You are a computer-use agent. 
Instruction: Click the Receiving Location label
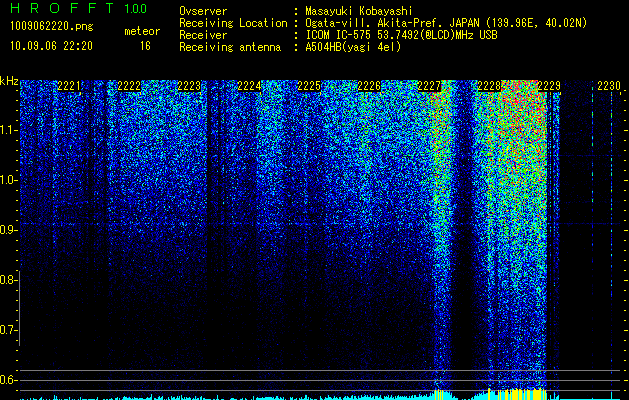(x=233, y=24)
